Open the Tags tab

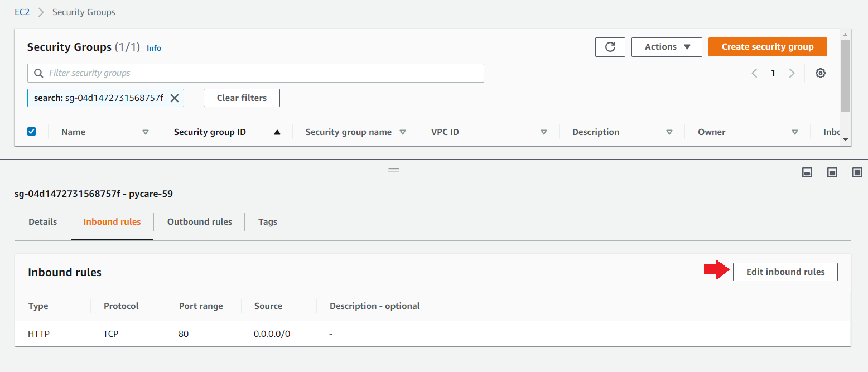point(267,222)
